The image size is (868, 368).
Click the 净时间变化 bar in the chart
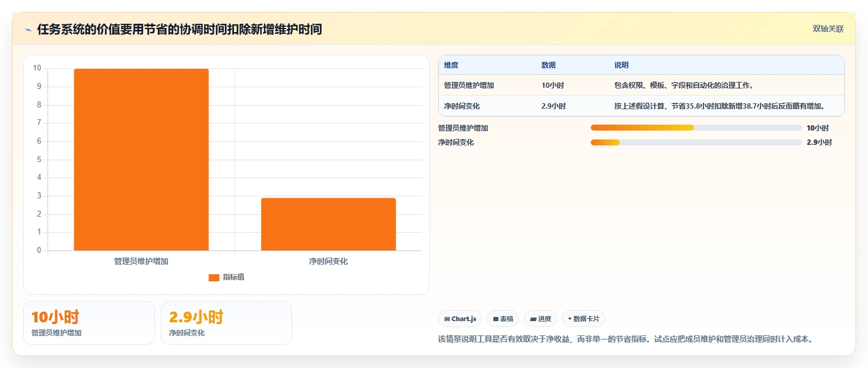(x=328, y=224)
